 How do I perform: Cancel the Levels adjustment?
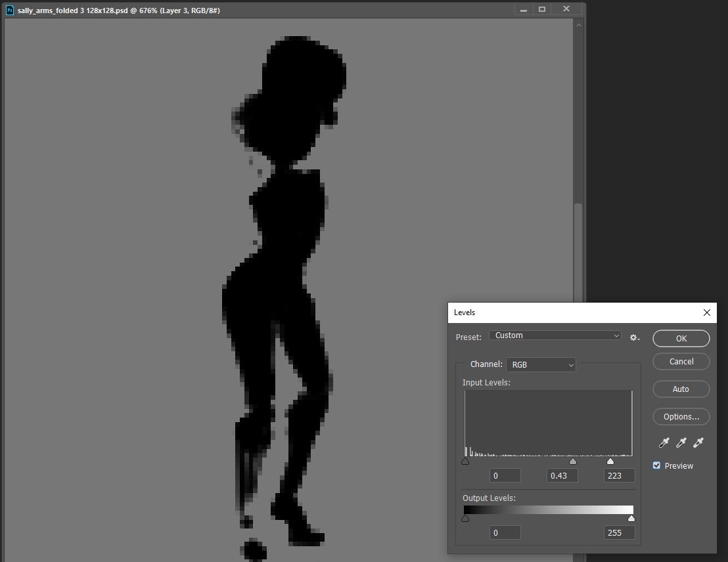pyautogui.click(x=681, y=362)
